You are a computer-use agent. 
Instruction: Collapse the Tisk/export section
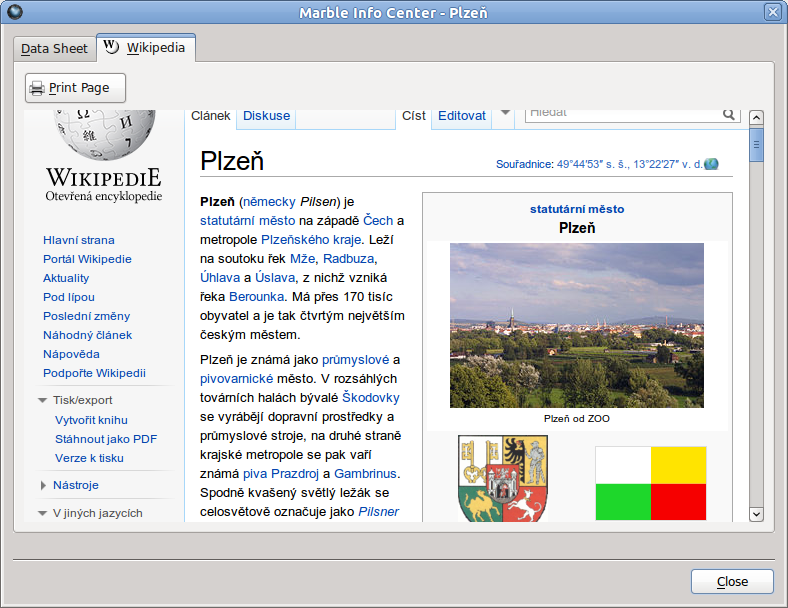[43, 400]
